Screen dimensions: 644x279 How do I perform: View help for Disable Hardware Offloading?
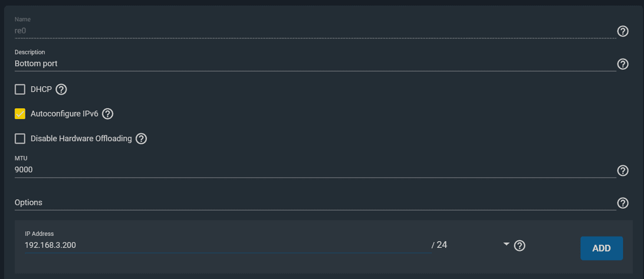[141, 138]
